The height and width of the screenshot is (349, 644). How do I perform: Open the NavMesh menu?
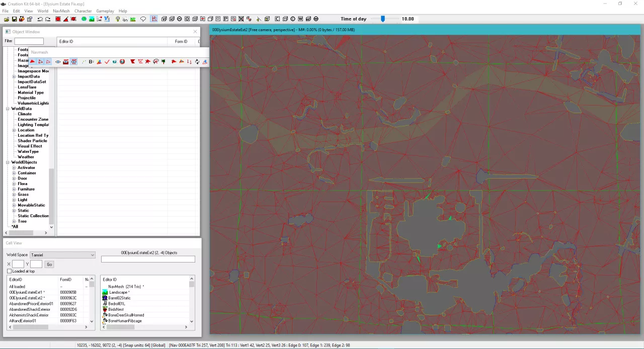point(61,11)
